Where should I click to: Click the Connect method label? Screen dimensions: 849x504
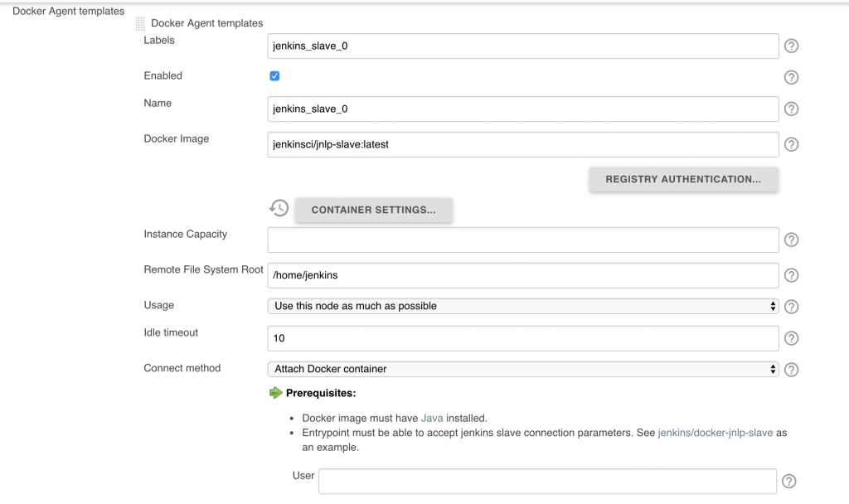[182, 368]
